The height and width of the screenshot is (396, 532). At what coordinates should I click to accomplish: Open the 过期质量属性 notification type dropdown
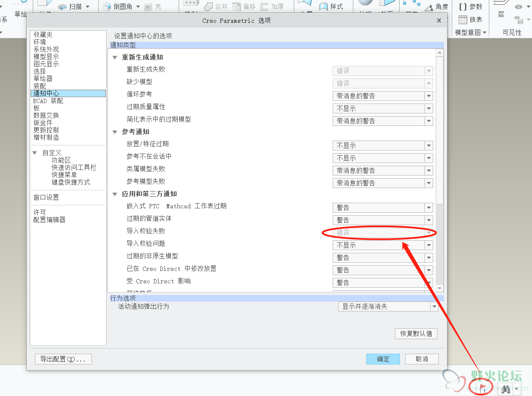[x=383, y=108]
